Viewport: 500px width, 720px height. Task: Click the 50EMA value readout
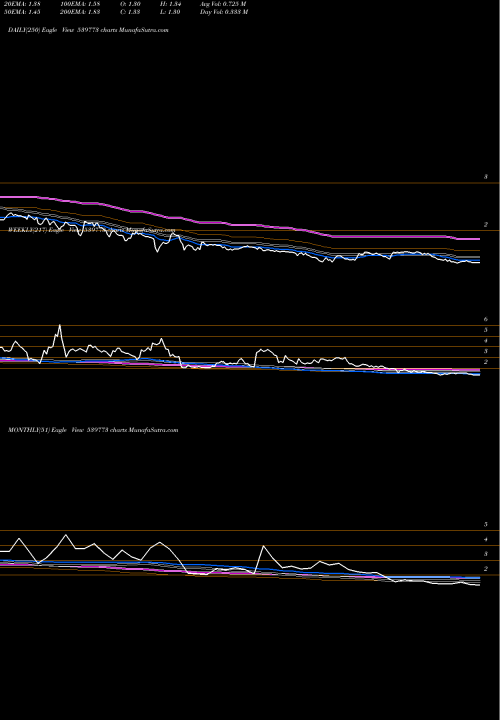pos(22,12)
